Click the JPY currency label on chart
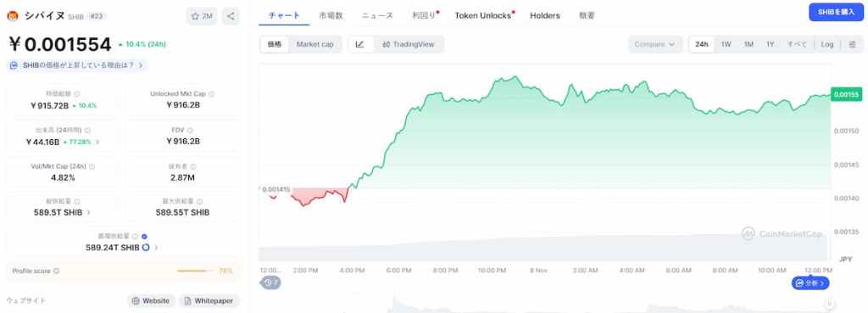Image resolution: width=868 pixels, height=313 pixels. [x=845, y=260]
